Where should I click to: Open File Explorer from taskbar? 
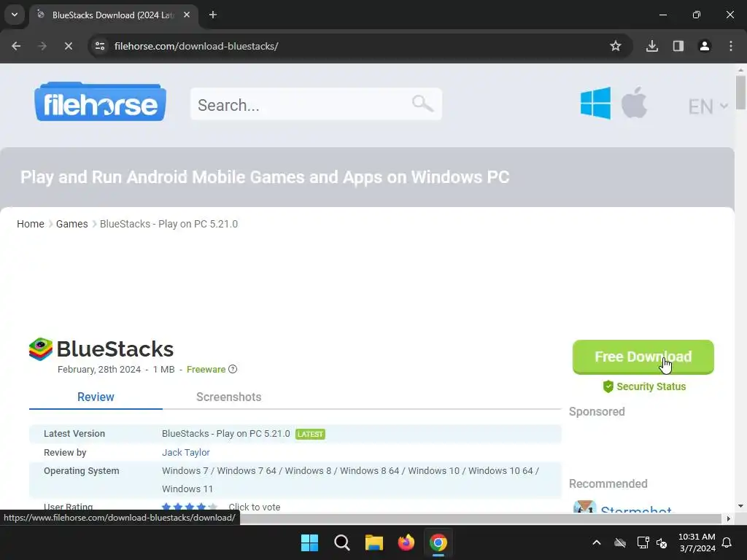point(374,542)
